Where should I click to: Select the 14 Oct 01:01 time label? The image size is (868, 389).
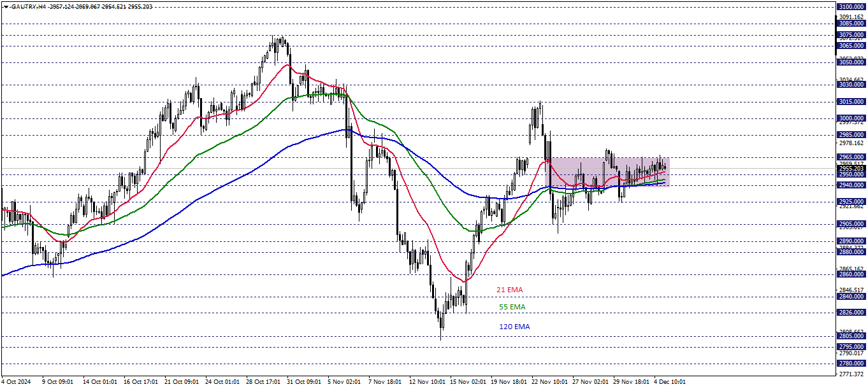click(x=100, y=382)
